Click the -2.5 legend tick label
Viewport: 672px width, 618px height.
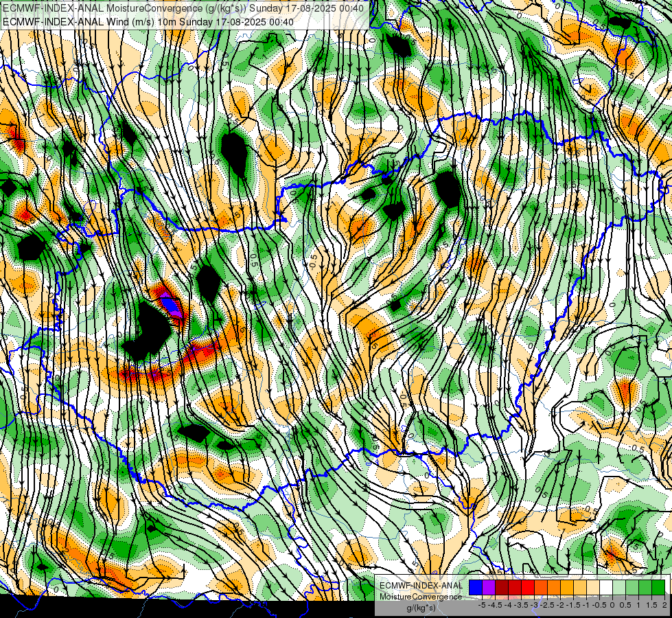point(547,605)
